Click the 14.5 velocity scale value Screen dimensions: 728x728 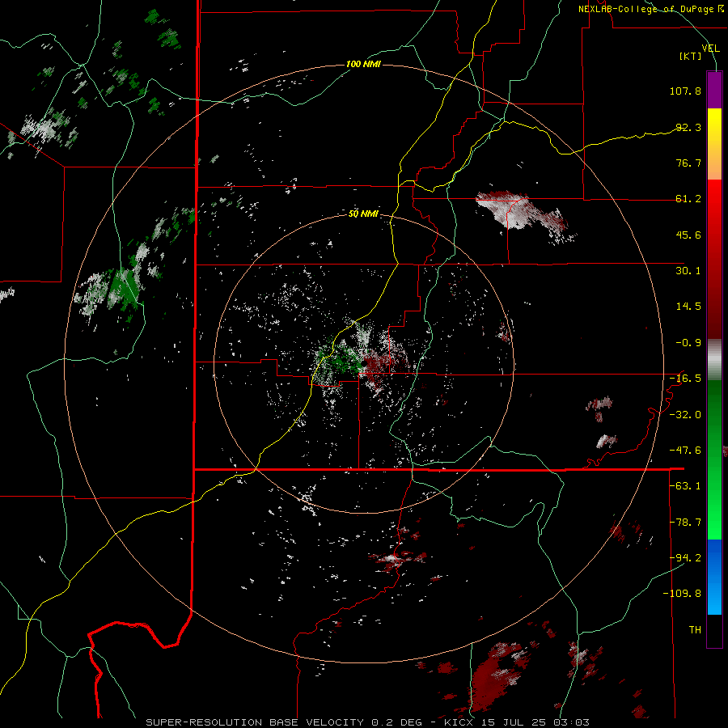coord(688,307)
